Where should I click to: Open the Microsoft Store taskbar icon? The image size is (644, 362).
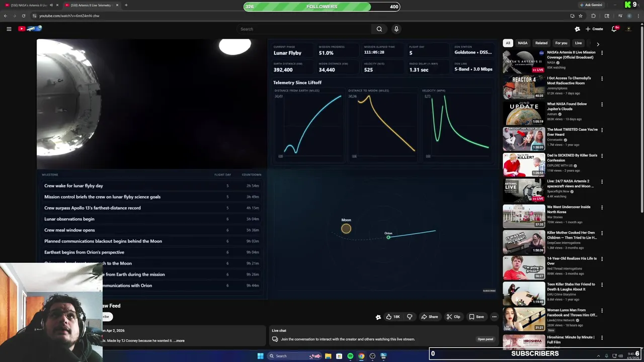point(339,356)
